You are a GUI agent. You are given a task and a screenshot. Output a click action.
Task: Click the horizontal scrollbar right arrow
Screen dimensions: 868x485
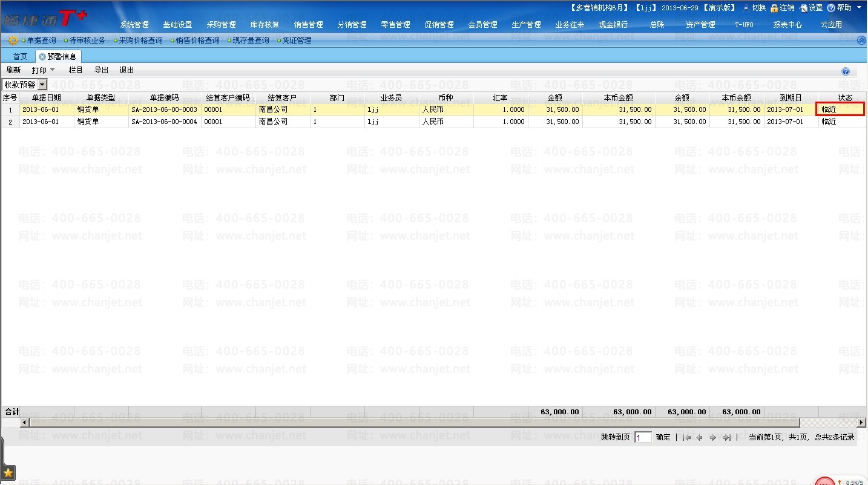coord(862,422)
